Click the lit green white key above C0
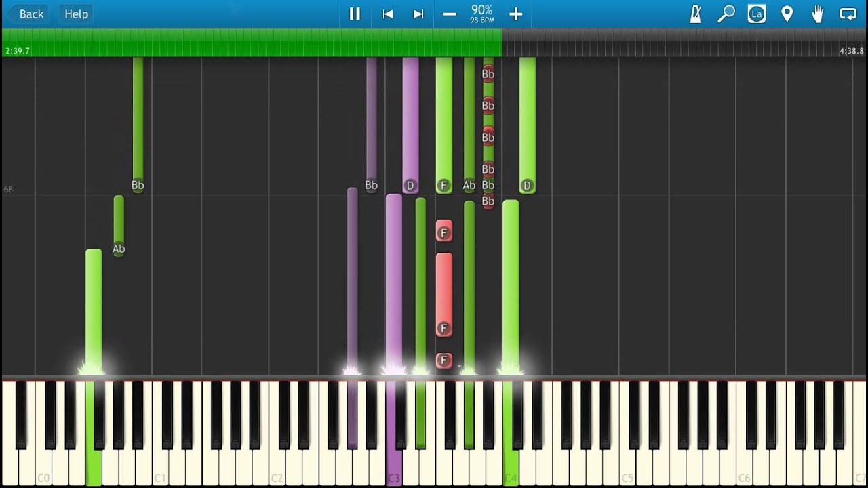868x488 pixels. pyautogui.click(x=94, y=468)
